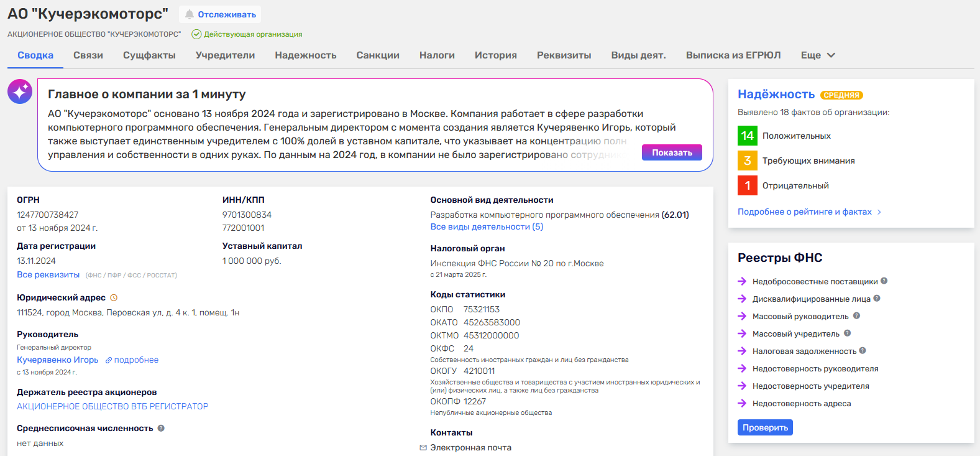
Task: Click help icon beside Массовый учредитель
Action: pos(848,333)
